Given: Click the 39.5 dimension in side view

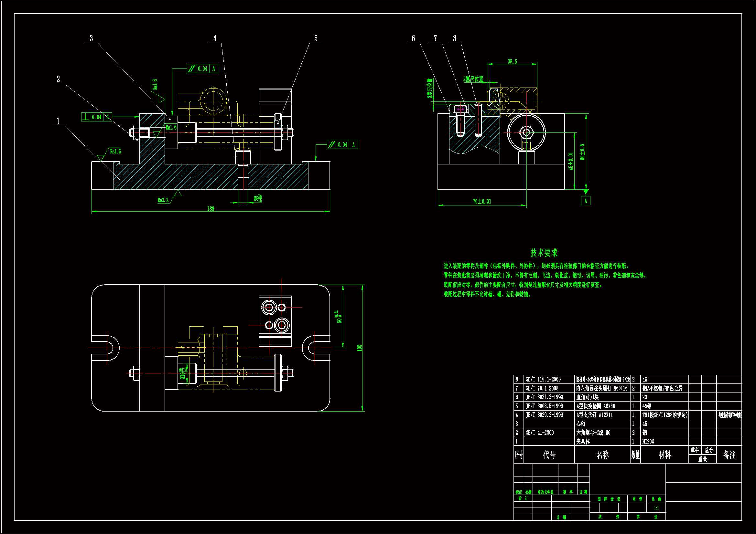Looking at the screenshot, I should 512,61.
